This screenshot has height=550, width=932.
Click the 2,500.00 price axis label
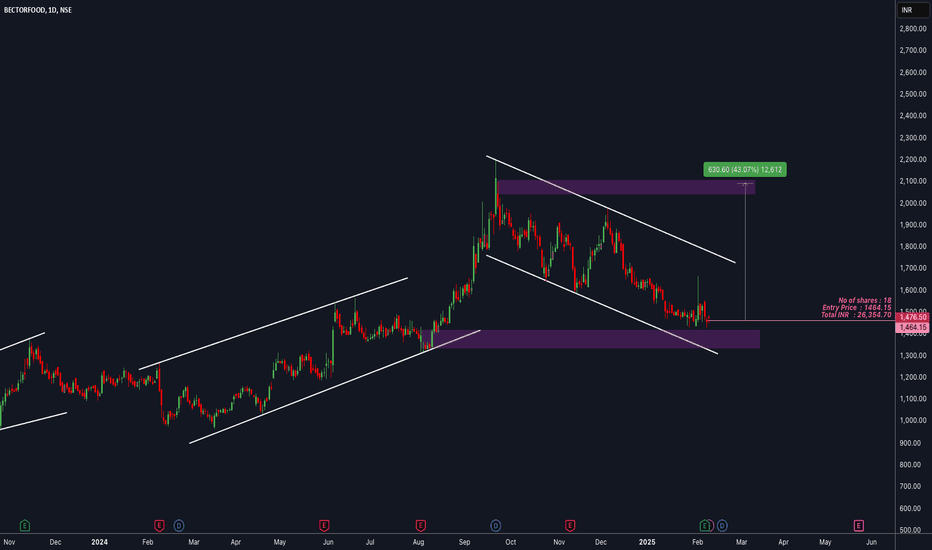[x=912, y=94]
